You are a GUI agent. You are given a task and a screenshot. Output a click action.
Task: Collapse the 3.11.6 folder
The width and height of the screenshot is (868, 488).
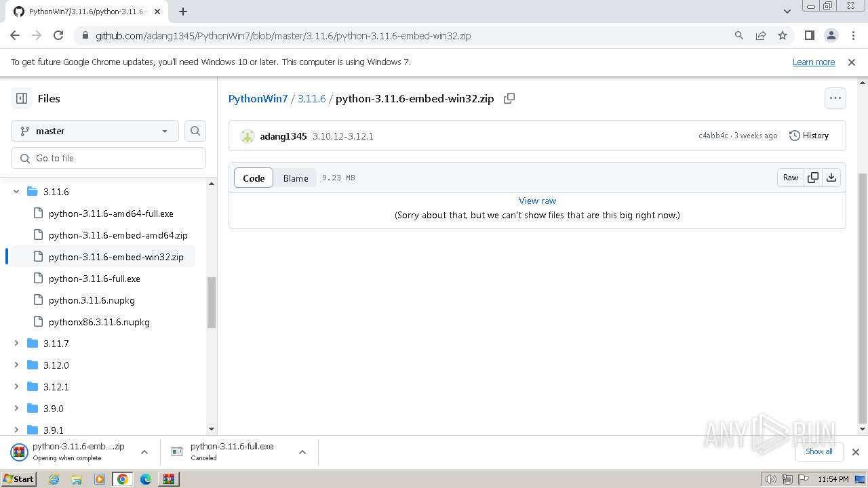16,192
